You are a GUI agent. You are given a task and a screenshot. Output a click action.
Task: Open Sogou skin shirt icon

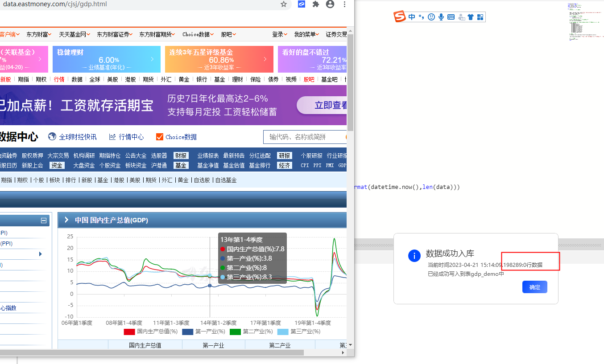(x=471, y=17)
